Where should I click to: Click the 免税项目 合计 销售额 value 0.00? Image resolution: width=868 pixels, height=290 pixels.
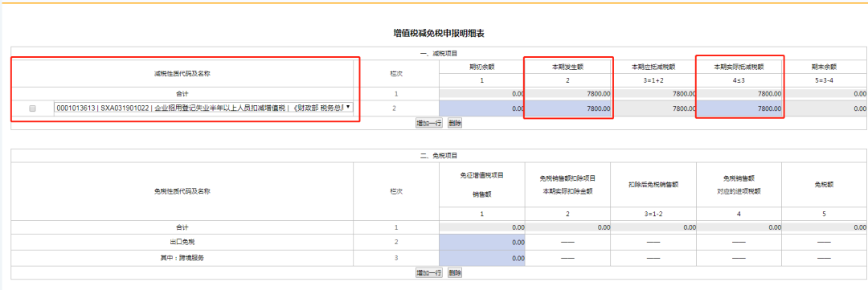(518, 227)
